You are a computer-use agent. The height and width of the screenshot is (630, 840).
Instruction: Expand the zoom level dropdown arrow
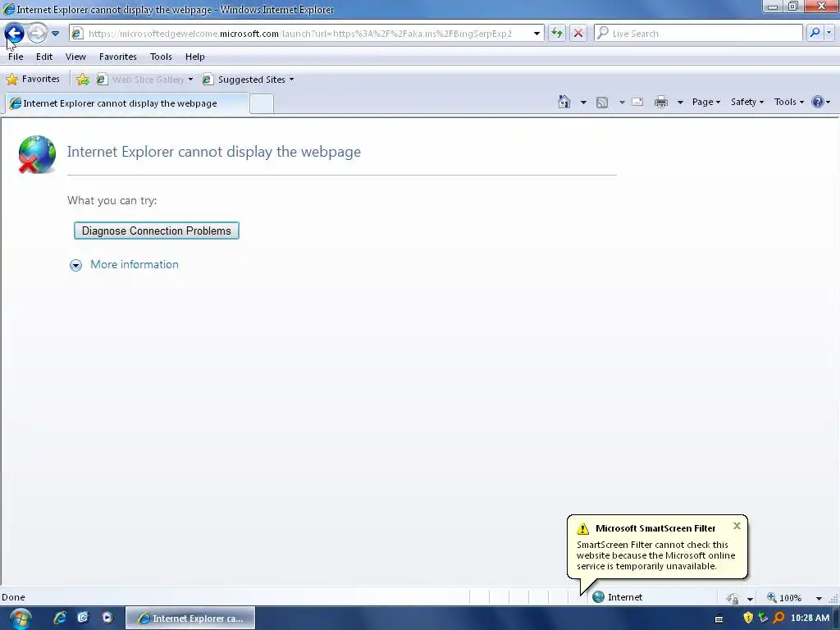(x=819, y=598)
